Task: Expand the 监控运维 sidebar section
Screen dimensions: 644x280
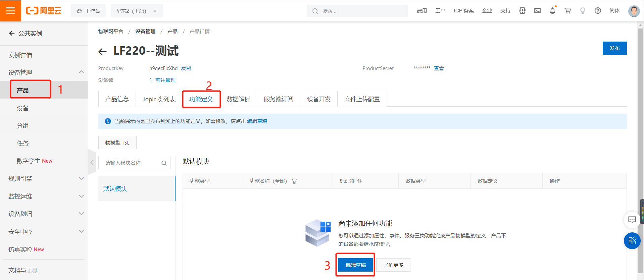Action: [x=81, y=196]
